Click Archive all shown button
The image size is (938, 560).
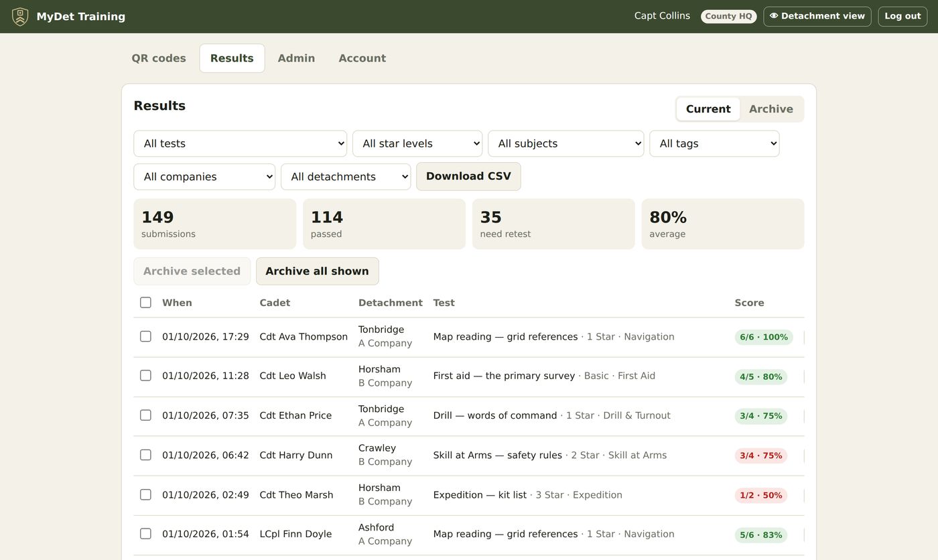[318, 271]
